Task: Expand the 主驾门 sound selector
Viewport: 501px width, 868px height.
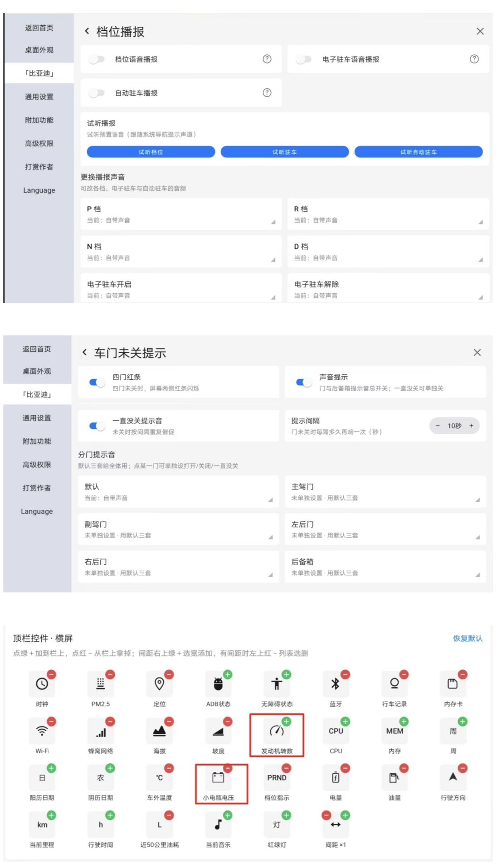Action: [x=385, y=492]
